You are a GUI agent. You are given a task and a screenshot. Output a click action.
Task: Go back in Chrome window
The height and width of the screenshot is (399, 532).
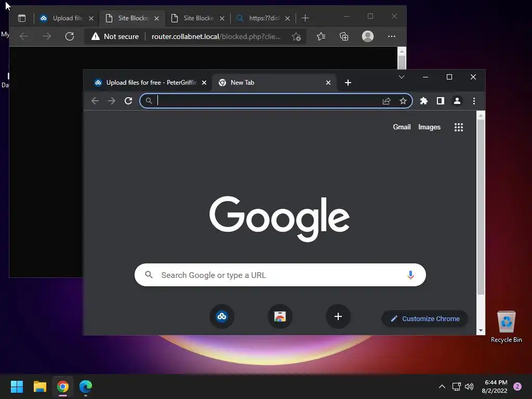95,101
